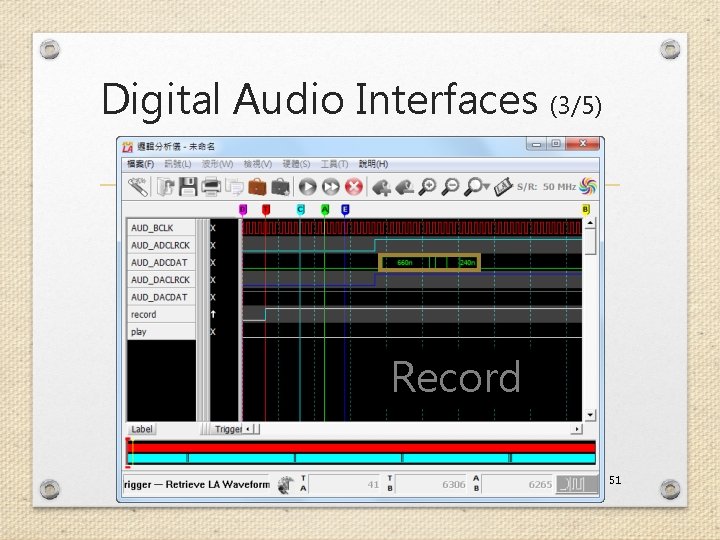The height and width of the screenshot is (540, 720).
Task: Toggle the AUD_ADCDAT trigger X condition
Action: click(x=213, y=263)
